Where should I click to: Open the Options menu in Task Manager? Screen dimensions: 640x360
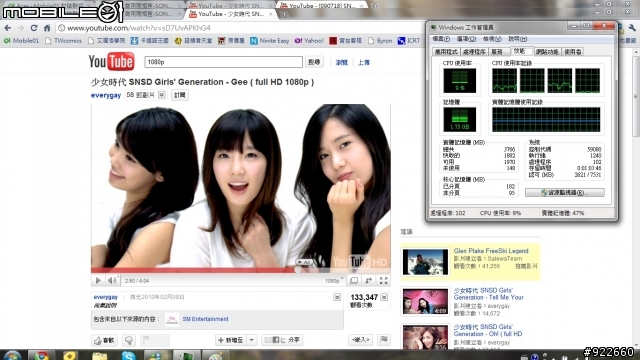[467, 39]
